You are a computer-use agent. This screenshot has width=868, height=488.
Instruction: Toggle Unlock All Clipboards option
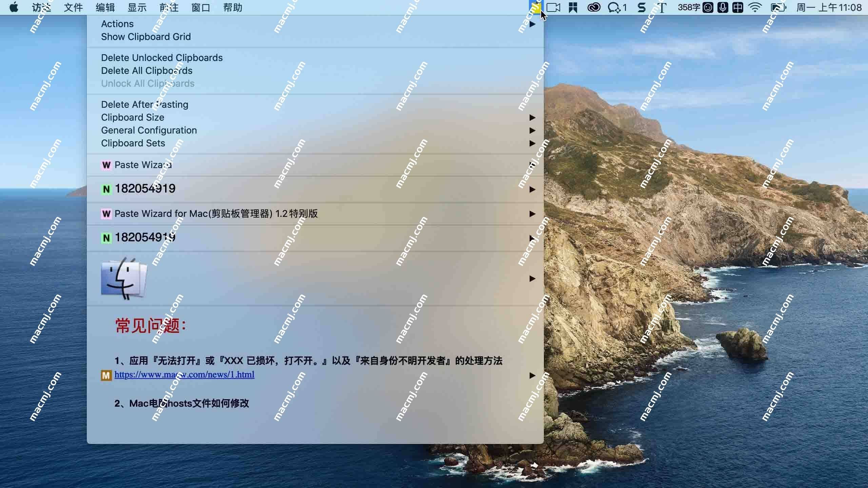(148, 83)
